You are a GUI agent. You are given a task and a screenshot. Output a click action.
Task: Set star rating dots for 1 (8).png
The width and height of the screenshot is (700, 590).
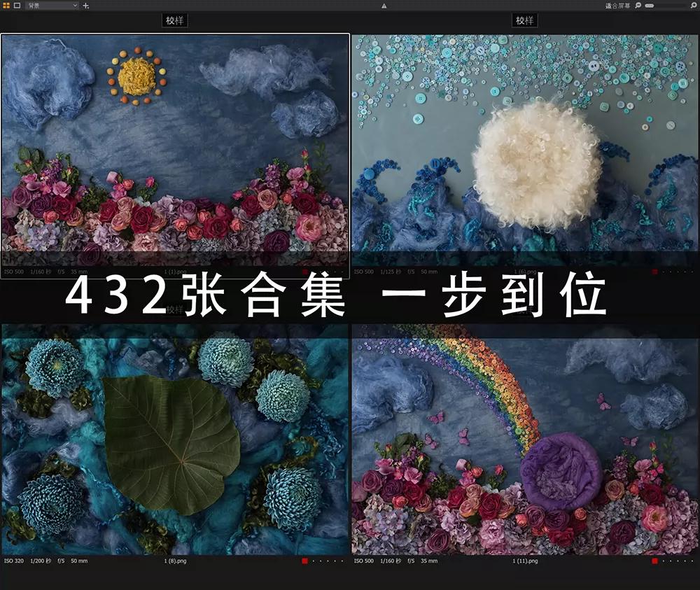coord(328,561)
